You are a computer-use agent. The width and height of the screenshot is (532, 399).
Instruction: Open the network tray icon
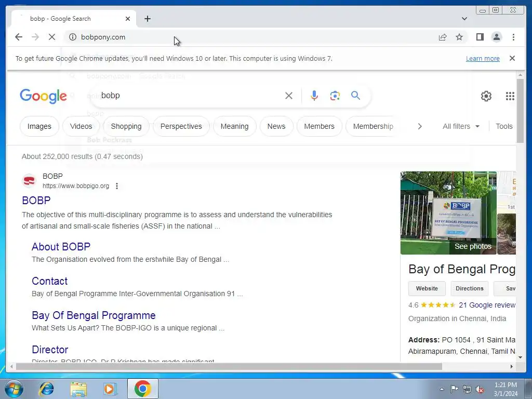coord(467,389)
